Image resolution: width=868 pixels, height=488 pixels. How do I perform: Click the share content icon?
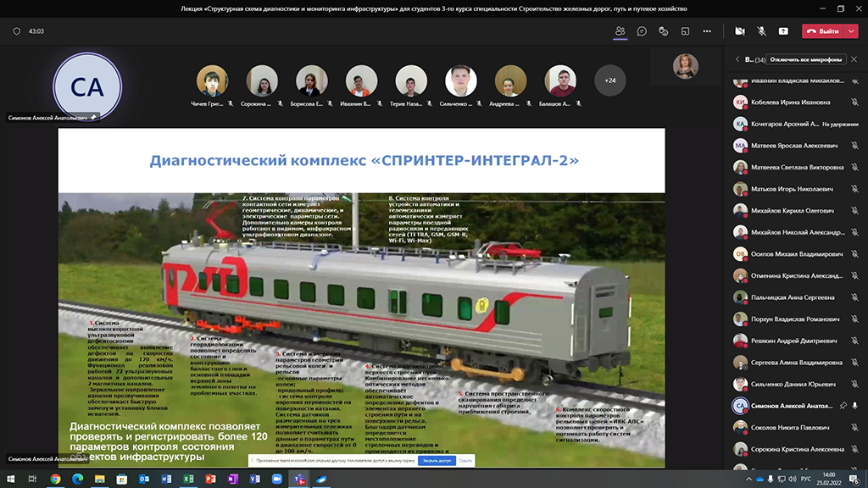783,31
